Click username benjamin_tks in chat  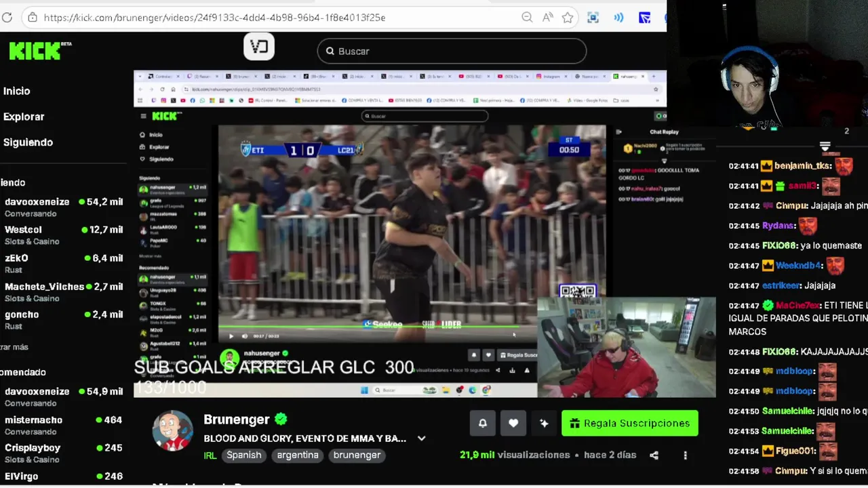point(803,165)
